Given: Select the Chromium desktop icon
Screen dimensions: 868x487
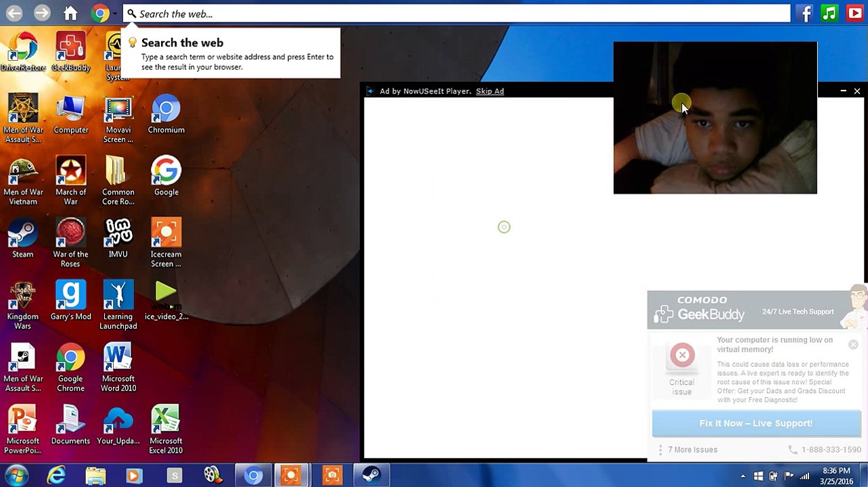Looking at the screenshot, I should coord(166,115).
